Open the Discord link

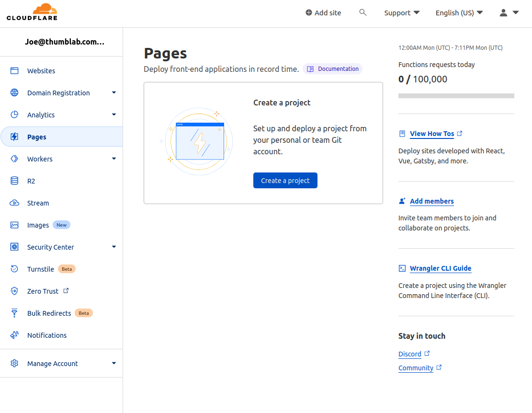tap(409, 354)
